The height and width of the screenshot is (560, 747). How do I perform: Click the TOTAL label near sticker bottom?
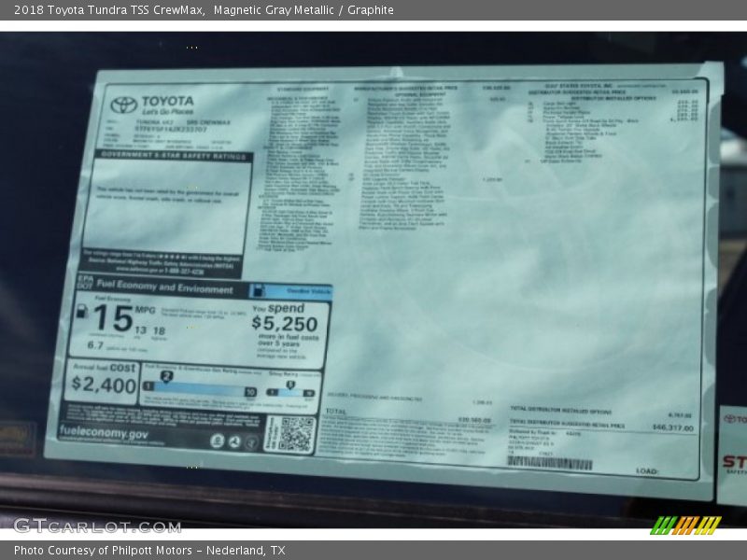[336, 411]
